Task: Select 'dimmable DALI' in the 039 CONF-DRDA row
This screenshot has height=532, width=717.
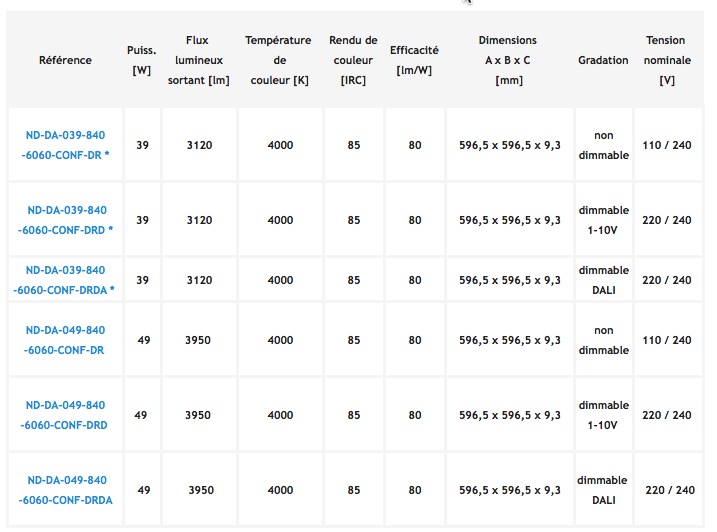Action: click(604, 280)
